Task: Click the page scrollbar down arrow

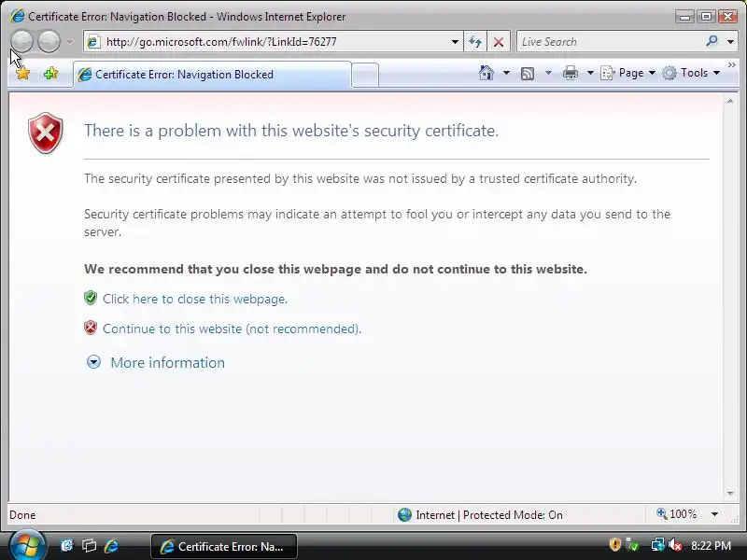Action: (730, 494)
